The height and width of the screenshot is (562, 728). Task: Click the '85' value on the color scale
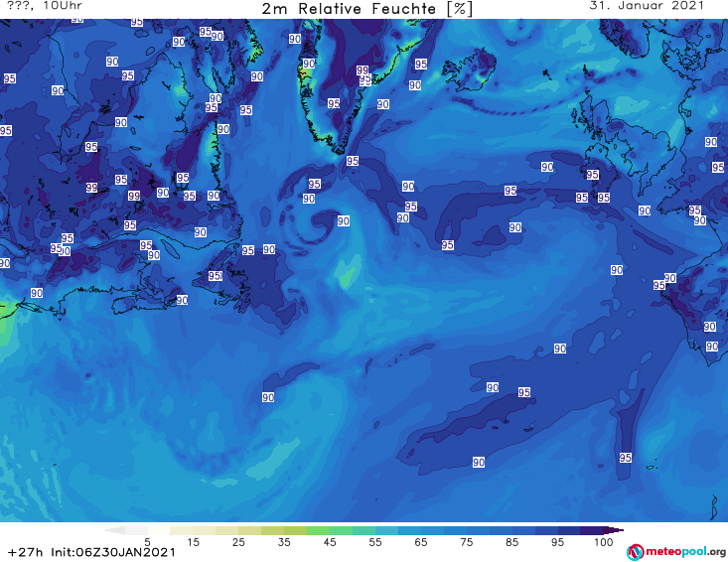point(511,542)
